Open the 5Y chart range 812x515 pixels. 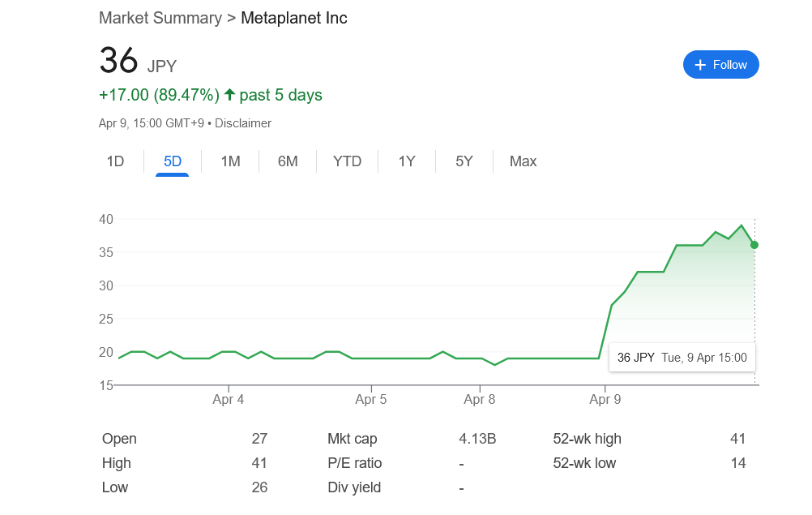click(464, 161)
